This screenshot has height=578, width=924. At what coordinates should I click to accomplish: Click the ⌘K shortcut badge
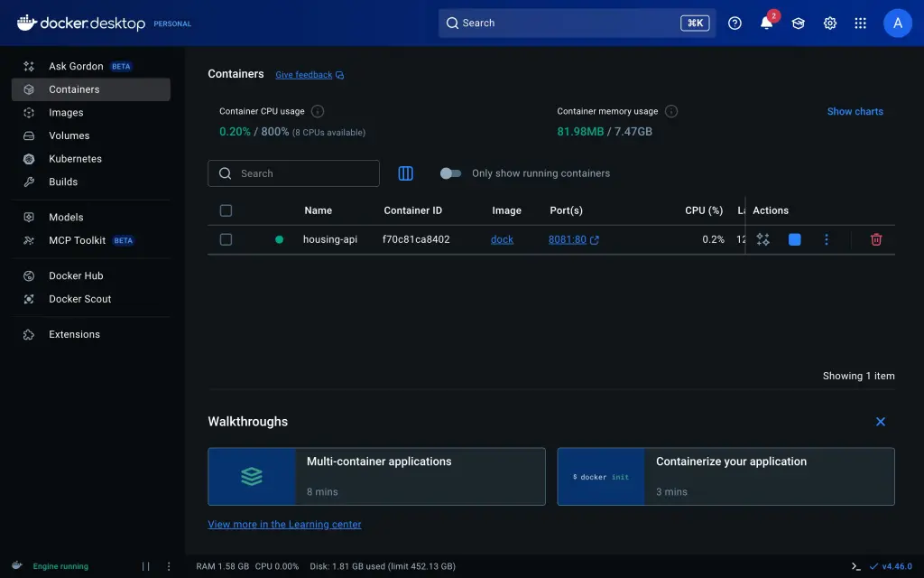point(695,23)
